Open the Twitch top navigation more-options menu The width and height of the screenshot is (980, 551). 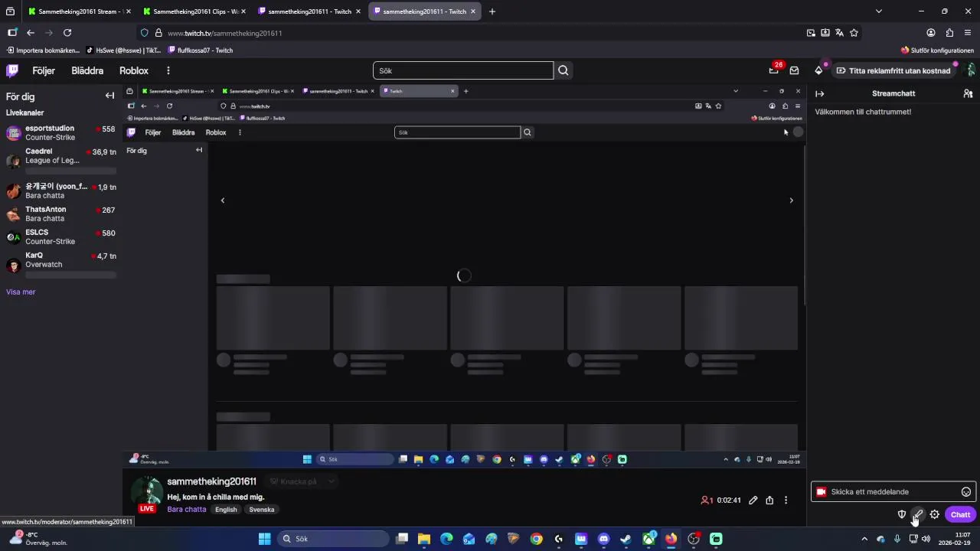168,70
